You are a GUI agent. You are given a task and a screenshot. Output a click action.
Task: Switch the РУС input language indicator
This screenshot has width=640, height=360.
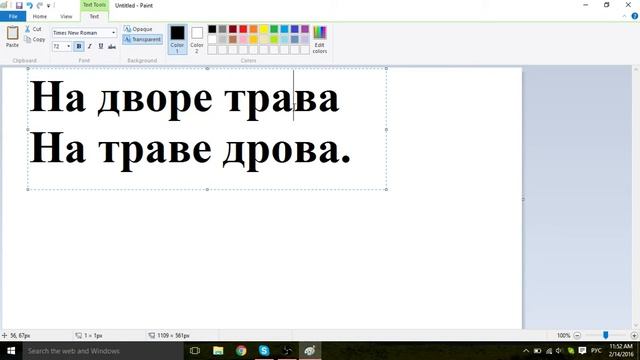point(596,351)
